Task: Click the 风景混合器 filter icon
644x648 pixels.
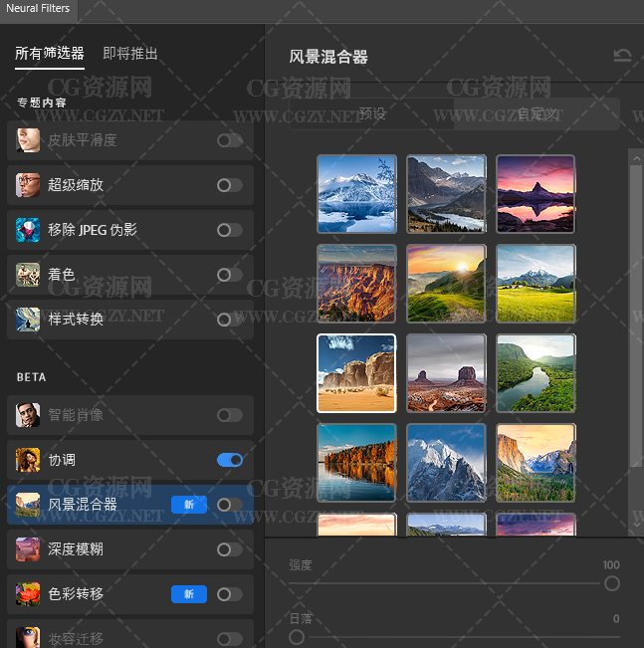Action: [x=29, y=505]
